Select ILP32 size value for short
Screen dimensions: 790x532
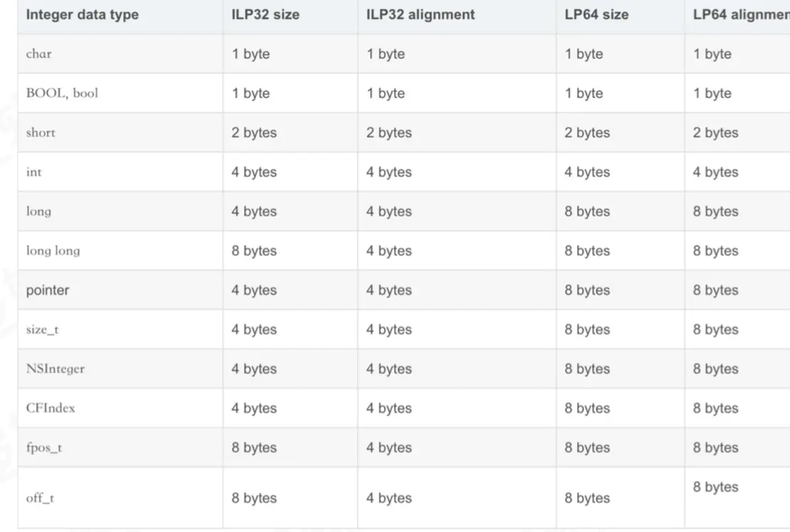pos(254,132)
